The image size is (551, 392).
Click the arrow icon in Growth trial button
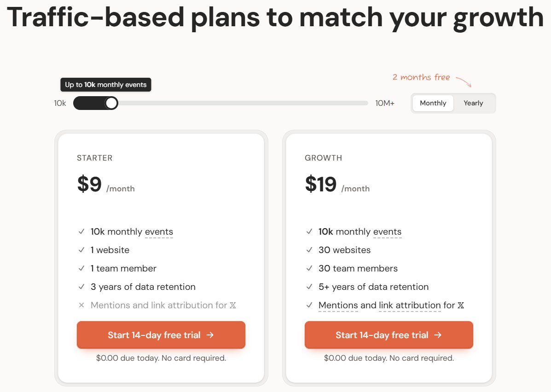[438, 335]
